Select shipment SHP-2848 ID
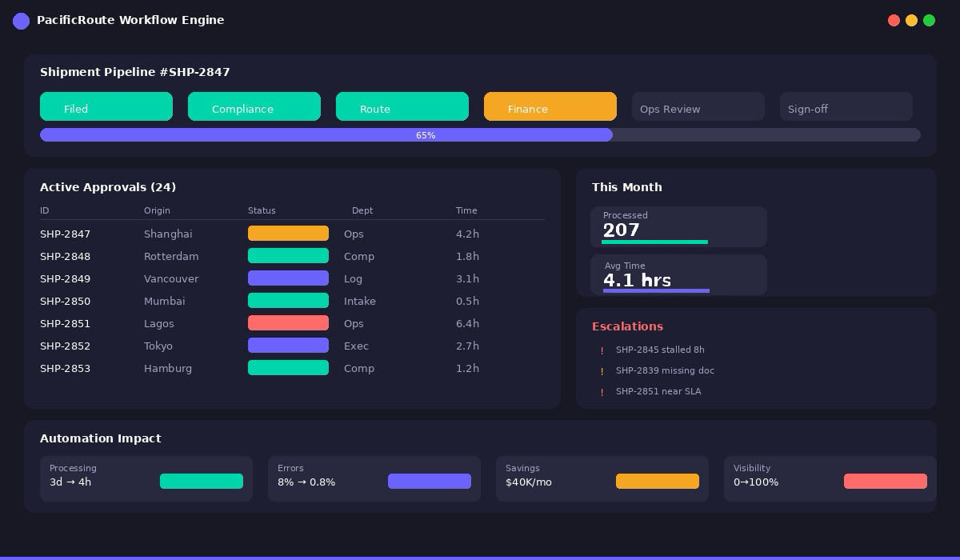960x560 pixels. pos(65,257)
